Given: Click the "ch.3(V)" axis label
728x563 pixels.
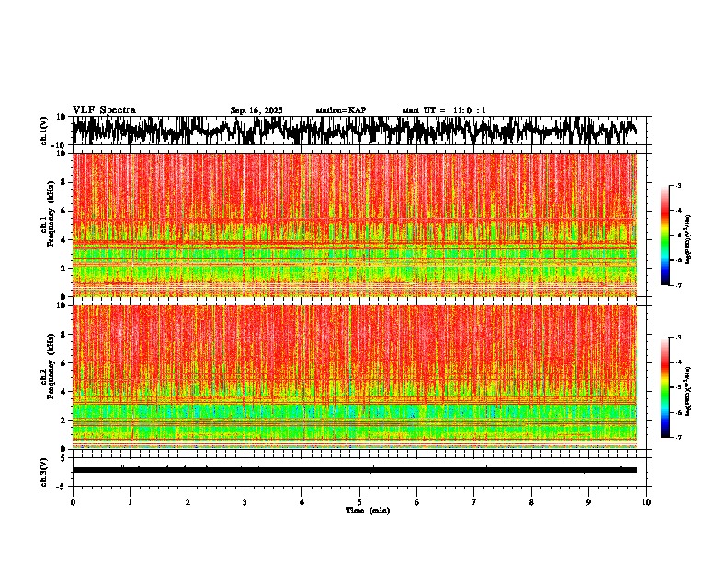Looking at the screenshot, I should (43, 472).
